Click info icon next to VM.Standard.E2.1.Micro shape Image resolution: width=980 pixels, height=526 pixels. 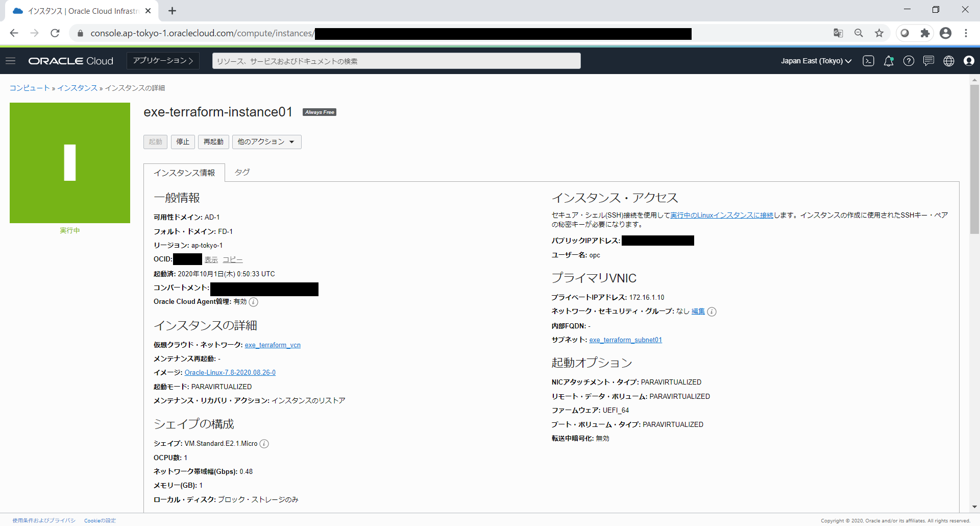point(264,444)
